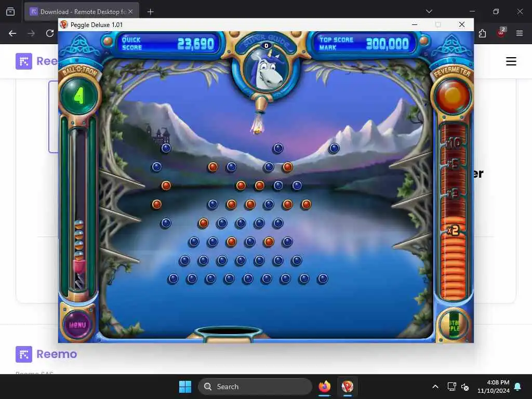The height and width of the screenshot is (399, 532).
Task: Click the Ball-O-Tron ball counter orb
Action: click(79, 96)
